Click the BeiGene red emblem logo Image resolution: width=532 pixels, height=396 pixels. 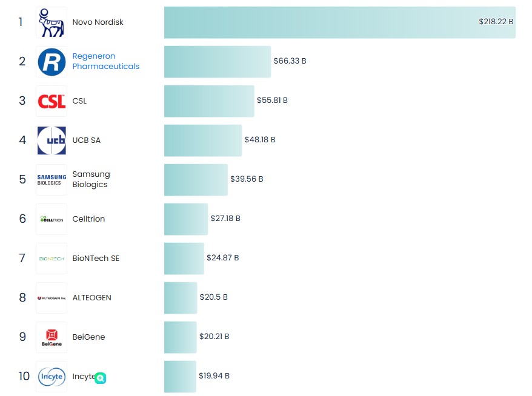point(52,337)
